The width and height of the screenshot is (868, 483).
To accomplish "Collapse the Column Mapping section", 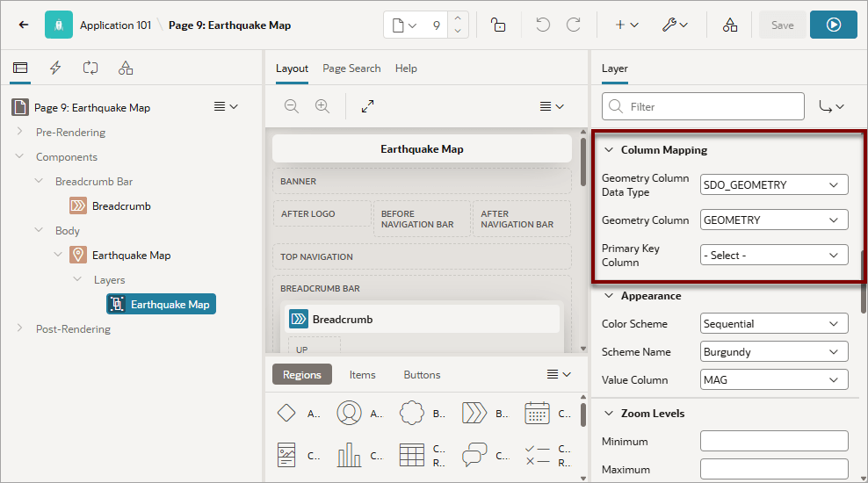I will point(609,149).
